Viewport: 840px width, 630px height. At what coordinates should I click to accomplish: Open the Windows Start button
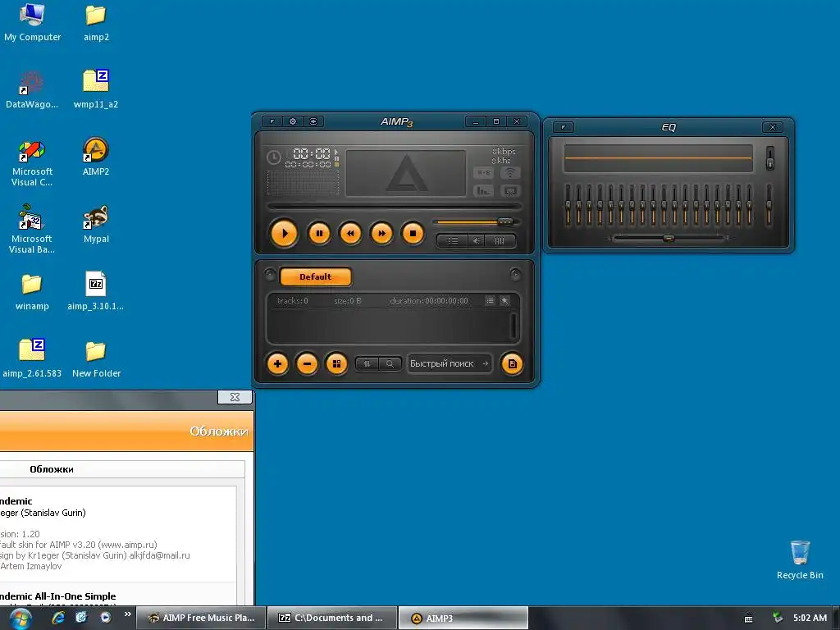tap(21, 619)
